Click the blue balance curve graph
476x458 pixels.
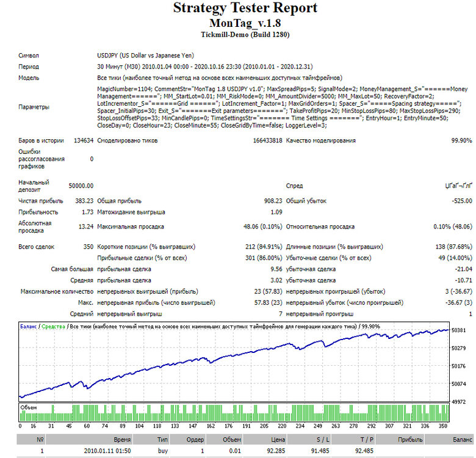click(234, 363)
